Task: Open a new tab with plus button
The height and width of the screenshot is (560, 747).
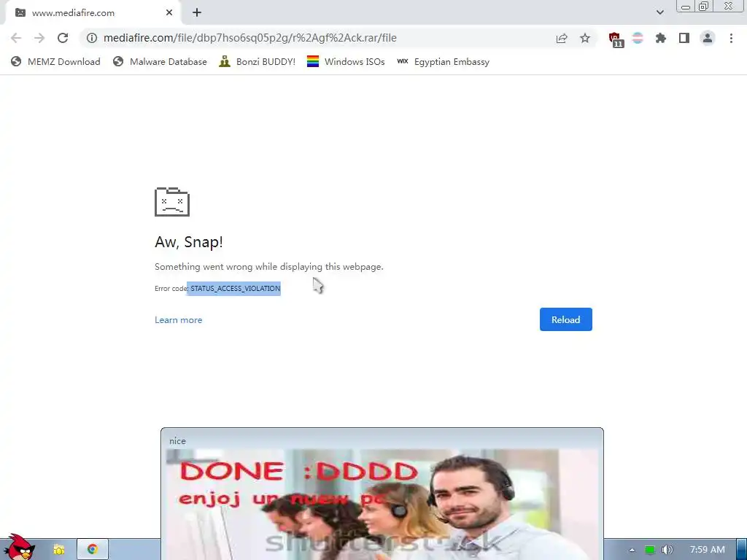Action: tap(197, 13)
